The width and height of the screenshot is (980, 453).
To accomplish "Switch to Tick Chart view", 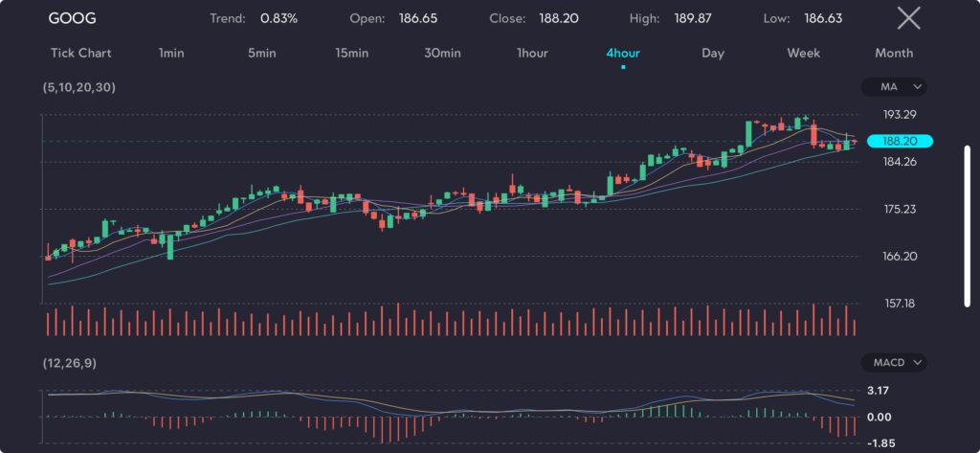I will 81,54.
